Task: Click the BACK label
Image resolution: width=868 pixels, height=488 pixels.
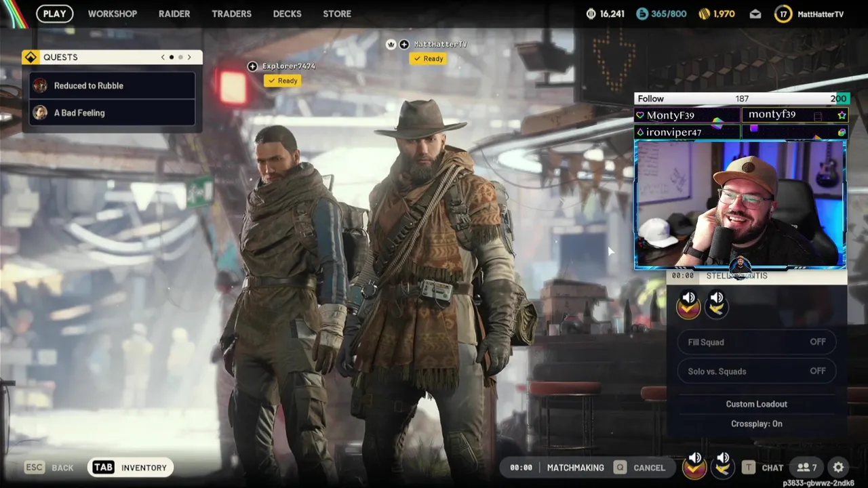Action: point(62,468)
